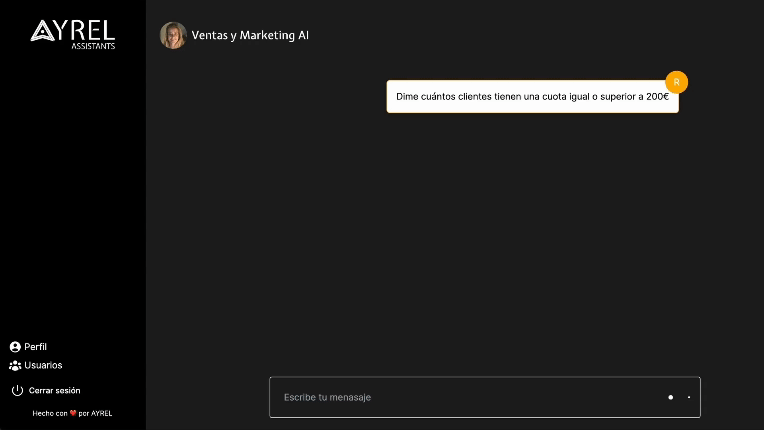Click the small loading dot at input's right edge
The image size is (764, 430).
coord(689,397)
